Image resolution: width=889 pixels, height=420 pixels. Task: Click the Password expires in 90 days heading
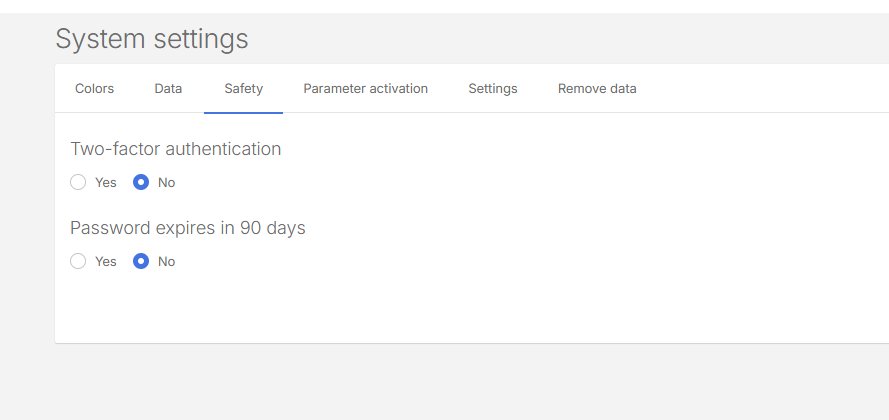[x=187, y=228]
